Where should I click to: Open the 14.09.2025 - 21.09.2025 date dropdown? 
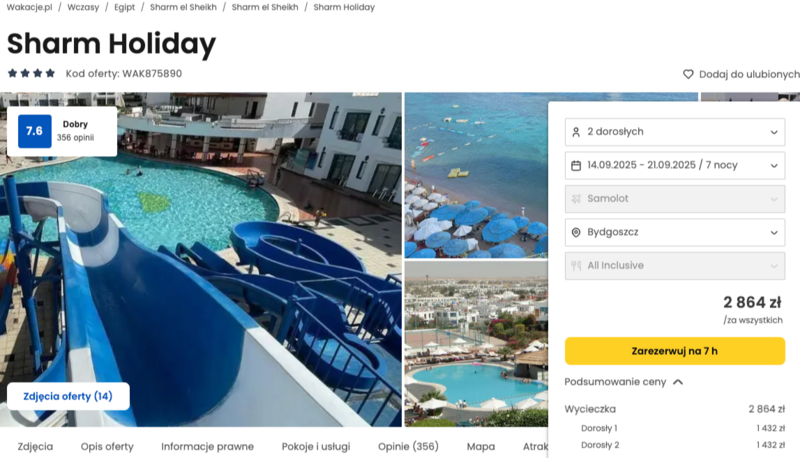tap(674, 166)
